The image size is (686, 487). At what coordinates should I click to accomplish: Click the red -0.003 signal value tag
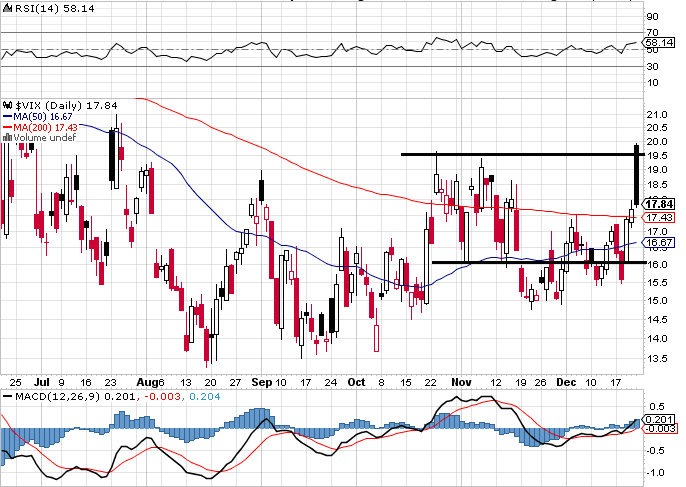click(x=660, y=428)
